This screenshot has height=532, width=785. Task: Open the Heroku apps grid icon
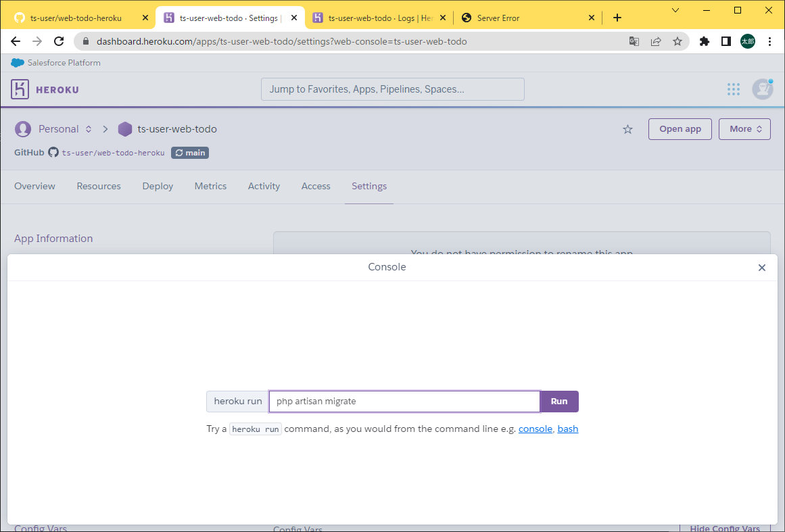tap(734, 90)
